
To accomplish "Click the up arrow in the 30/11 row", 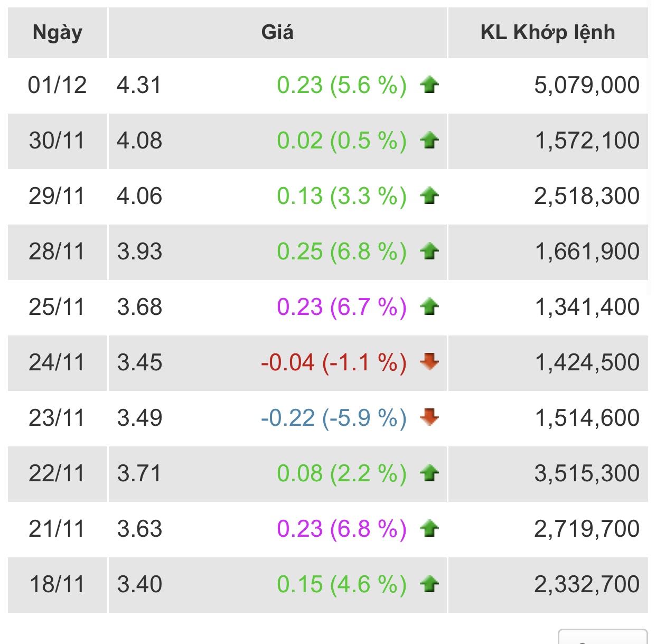I will click(x=429, y=141).
